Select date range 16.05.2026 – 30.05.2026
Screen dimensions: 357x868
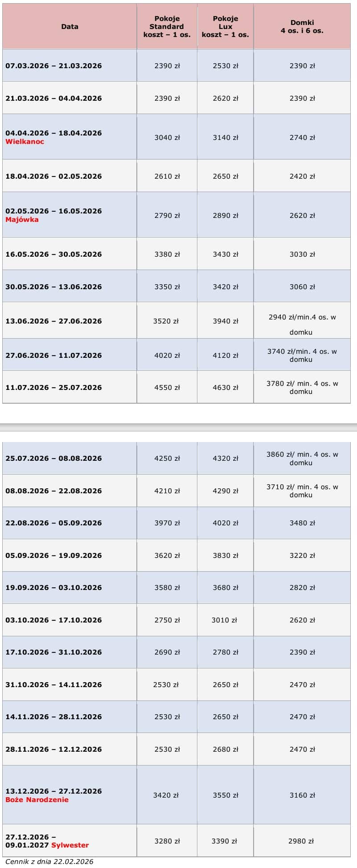pos(53,254)
